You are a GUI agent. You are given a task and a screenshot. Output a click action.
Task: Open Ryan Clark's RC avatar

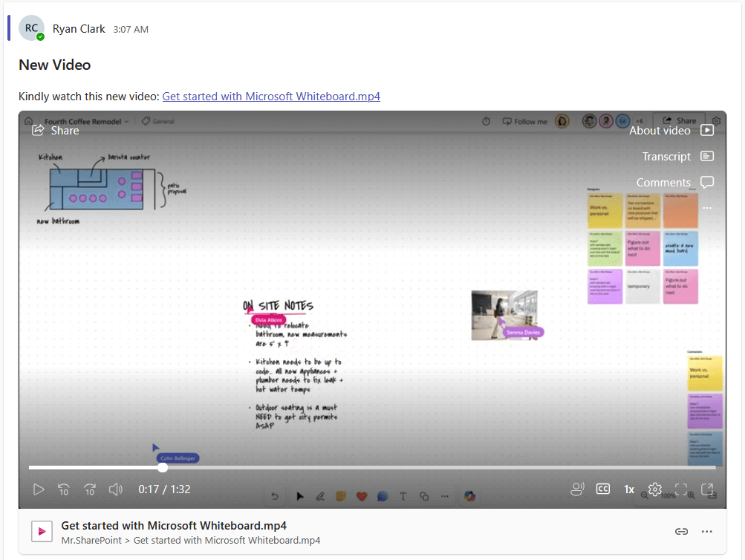31,28
